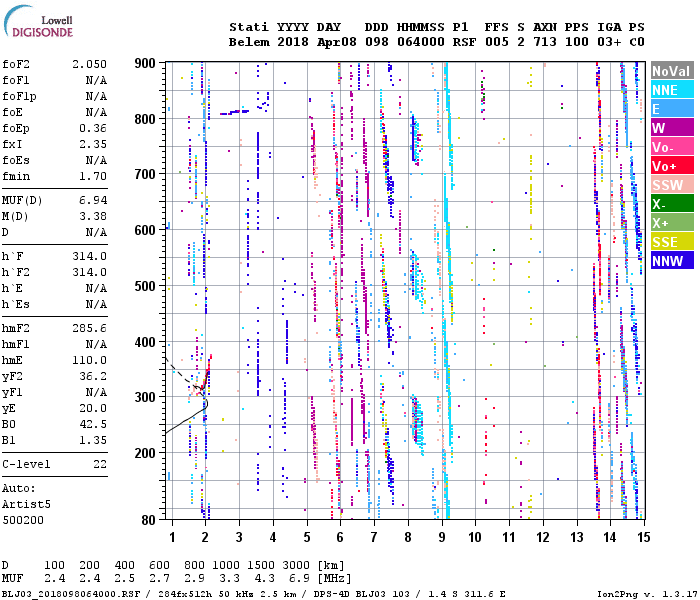Select the X- legend swatch
700x600 pixels.
tap(672, 204)
